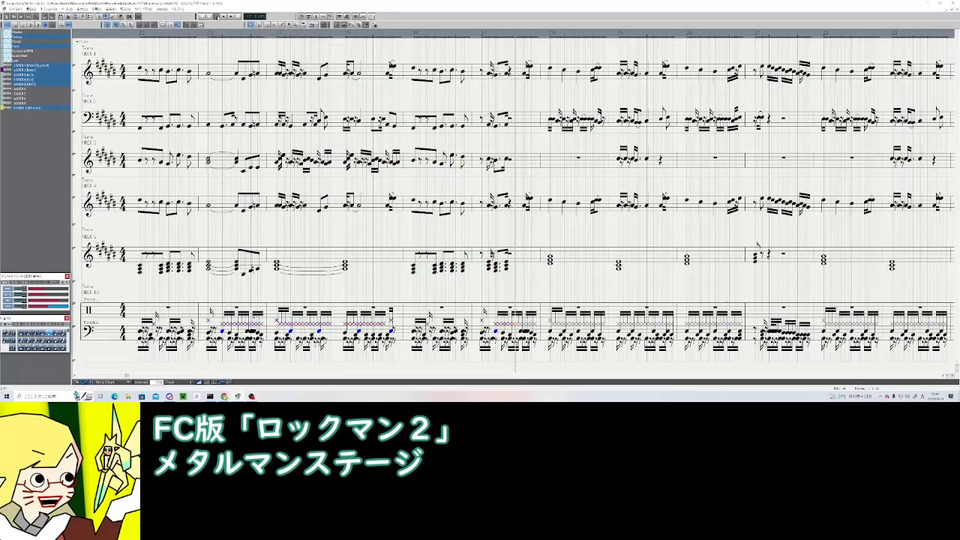960x540 pixels.
Task: Open the 編集 menu in the menu bar
Action: tap(31, 9)
